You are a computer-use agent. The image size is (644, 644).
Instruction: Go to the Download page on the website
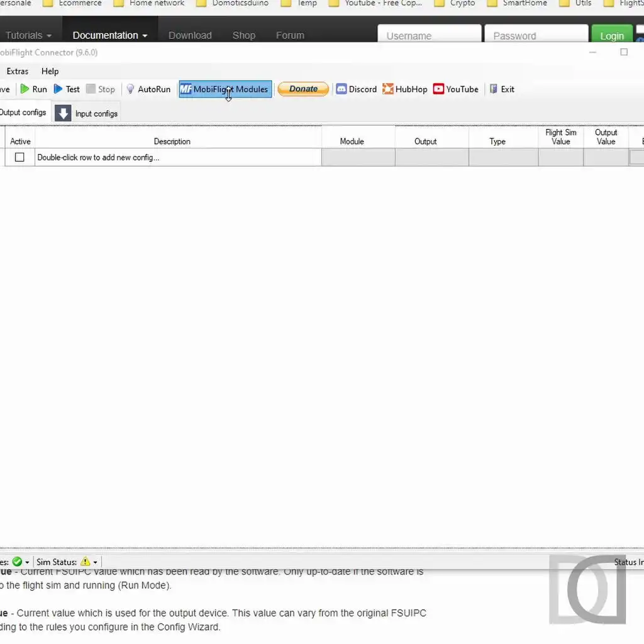[190, 35]
